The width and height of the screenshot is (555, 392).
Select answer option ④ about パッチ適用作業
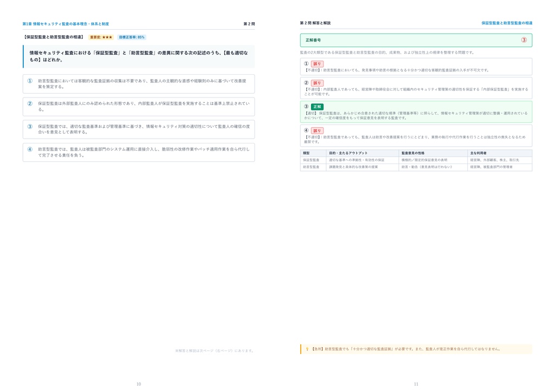pos(138,152)
